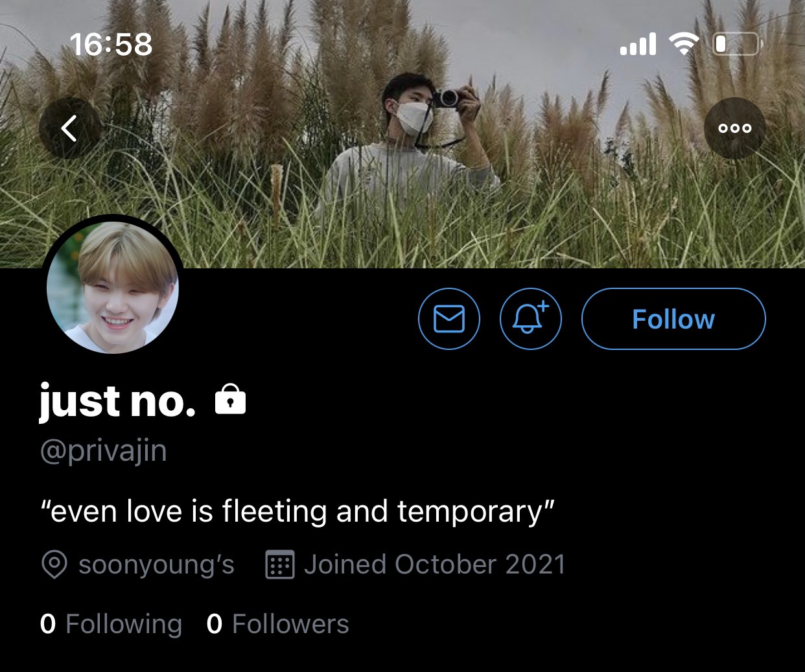805x672 pixels.
Task: Go back with the left arrow icon
Action: pyautogui.click(x=70, y=128)
